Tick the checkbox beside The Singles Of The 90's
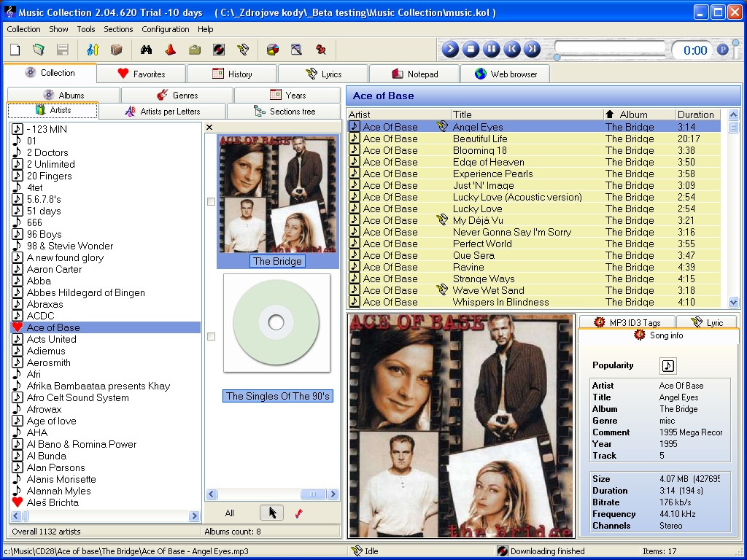The width and height of the screenshot is (747, 560). [x=211, y=337]
